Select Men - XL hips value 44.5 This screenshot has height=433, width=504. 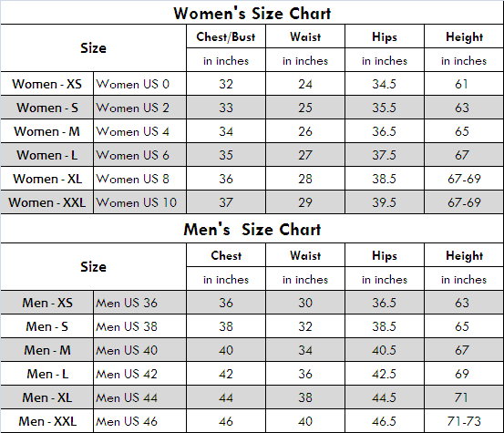(384, 397)
